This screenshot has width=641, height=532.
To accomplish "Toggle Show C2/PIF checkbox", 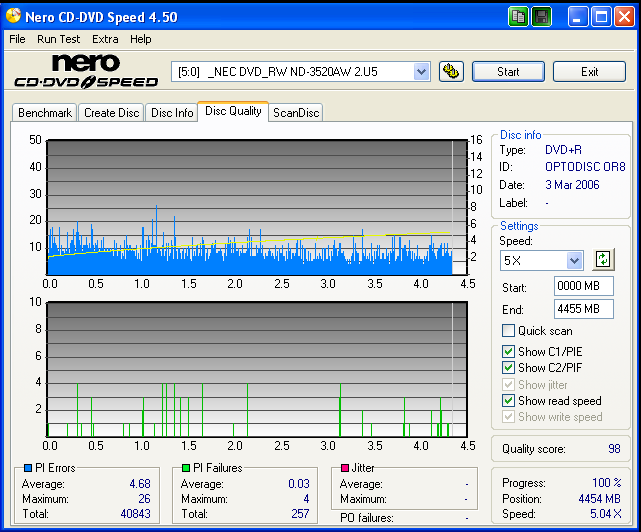I will pos(508,368).
